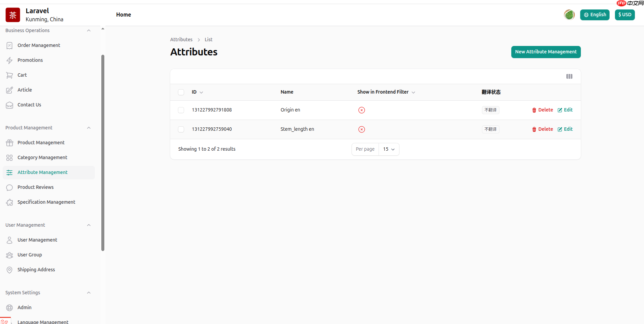The width and height of the screenshot is (644, 324).
Task: Check the box for Origin en row
Action: (181, 110)
